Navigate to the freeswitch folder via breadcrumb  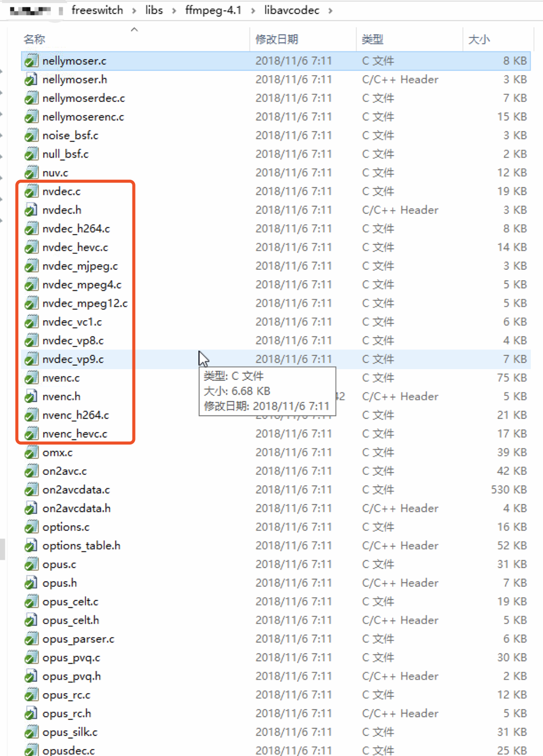tap(97, 10)
